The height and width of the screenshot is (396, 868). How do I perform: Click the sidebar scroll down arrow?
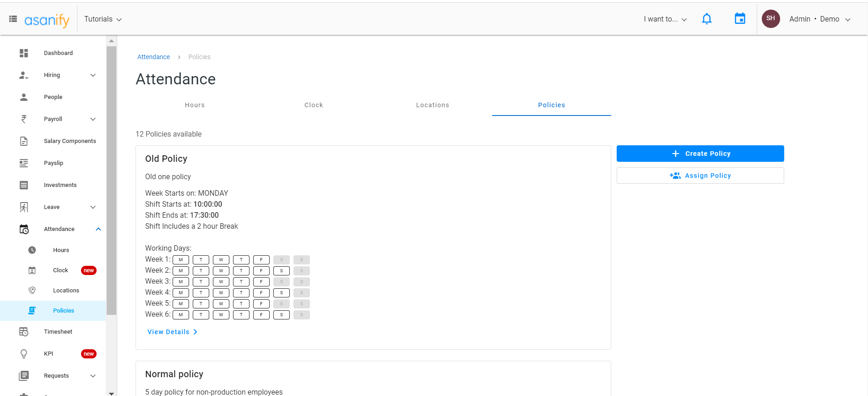[111, 393]
